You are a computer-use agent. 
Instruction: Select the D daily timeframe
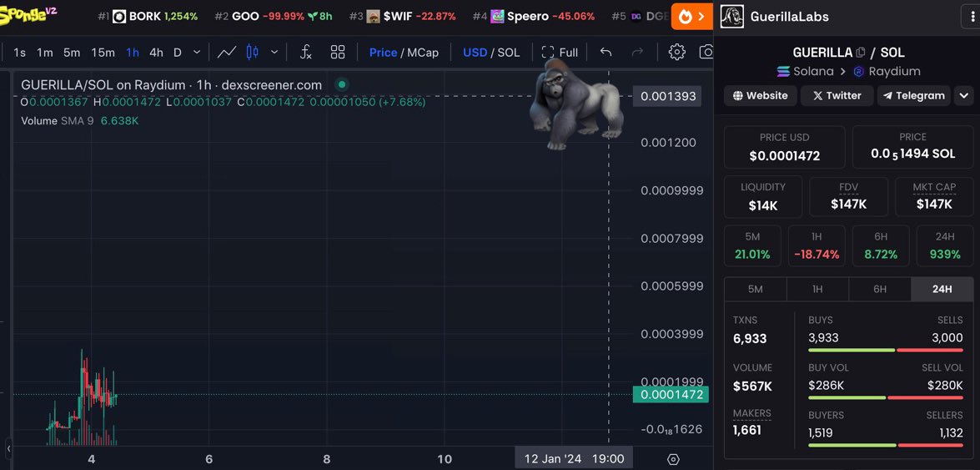(178, 53)
